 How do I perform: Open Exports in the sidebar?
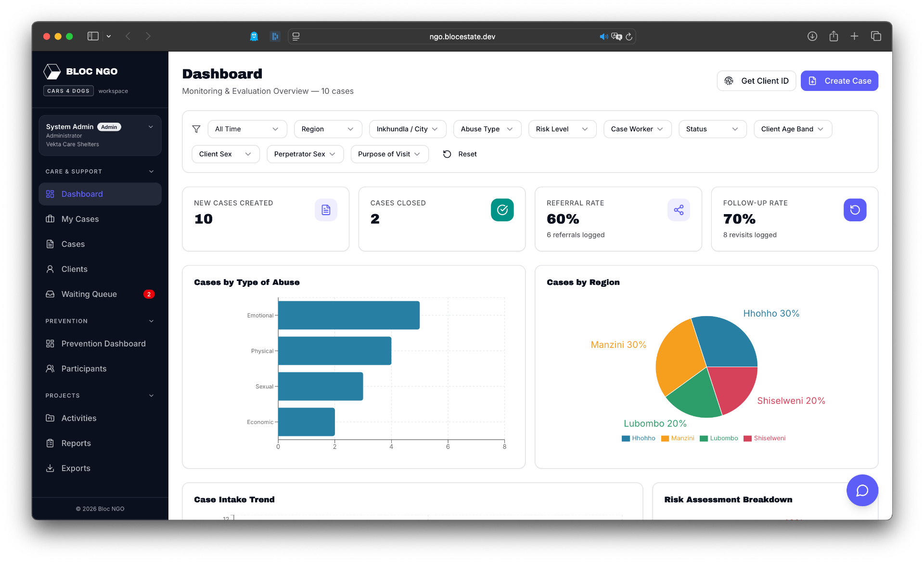pos(100,468)
